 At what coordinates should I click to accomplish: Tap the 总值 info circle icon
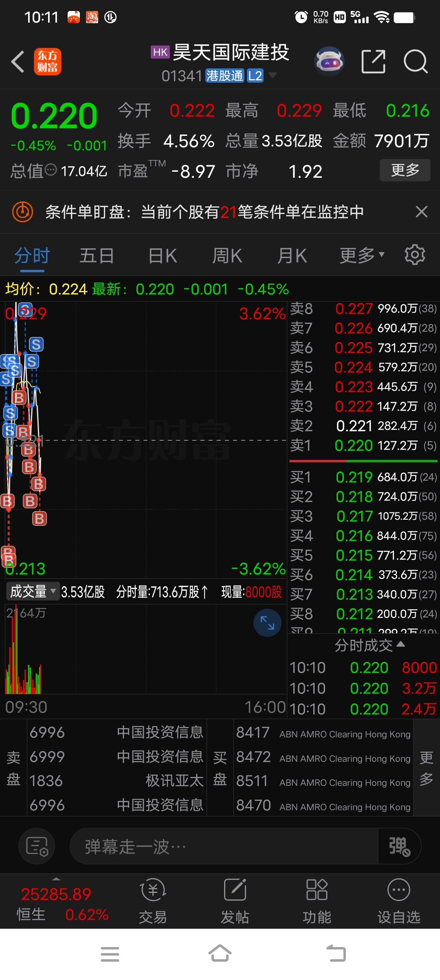[51, 170]
